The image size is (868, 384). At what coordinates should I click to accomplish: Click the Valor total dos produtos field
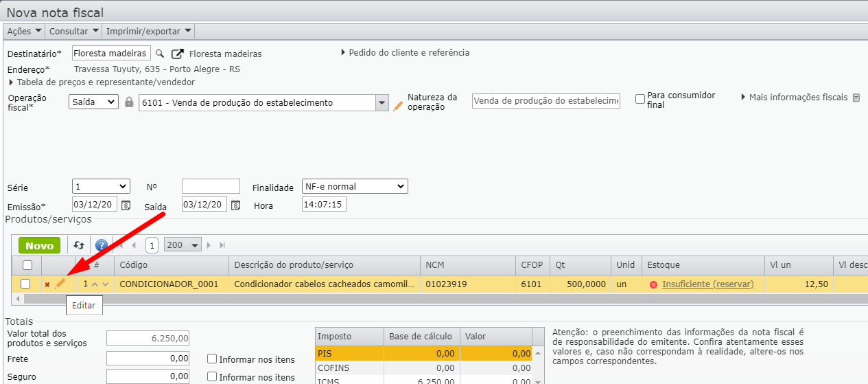(148, 339)
